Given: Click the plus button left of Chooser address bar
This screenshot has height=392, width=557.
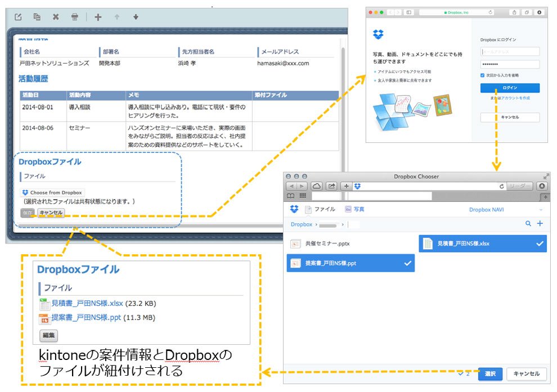Looking at the screenshot, I should [x=346, y=186].
